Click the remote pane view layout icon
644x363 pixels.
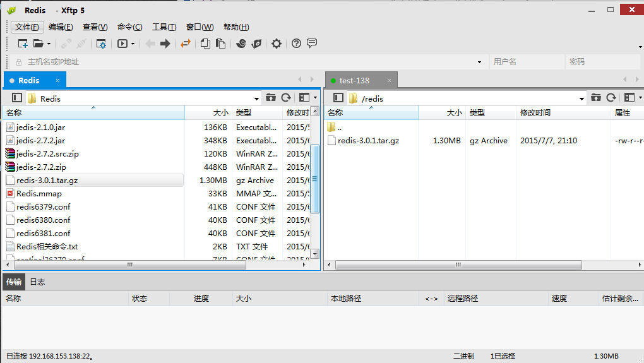(629, 98)
